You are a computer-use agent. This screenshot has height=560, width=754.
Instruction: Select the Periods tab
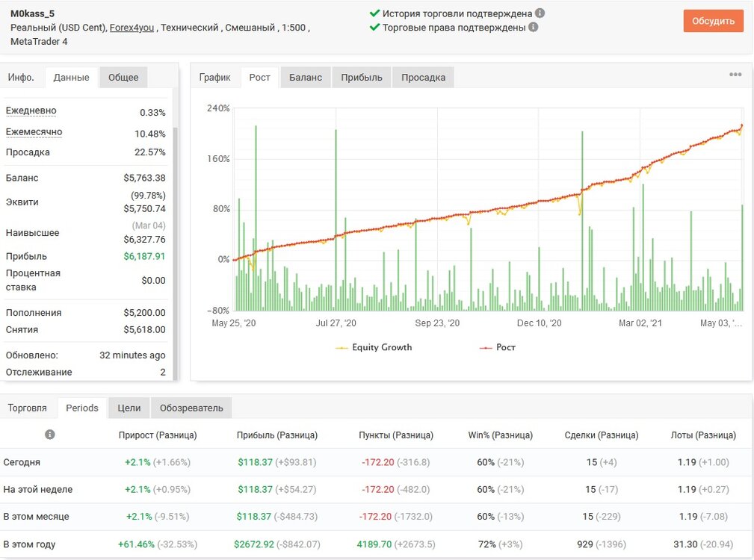tap(82, 408)
